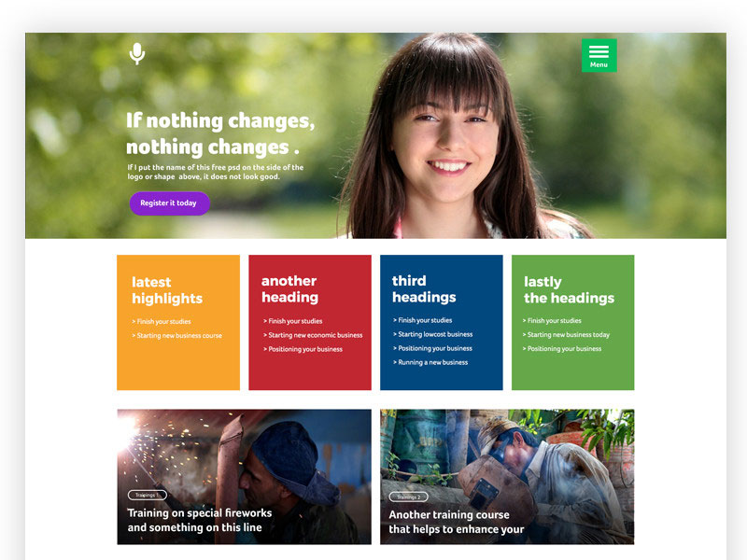Click Starting new business today link

coord(566,335)
